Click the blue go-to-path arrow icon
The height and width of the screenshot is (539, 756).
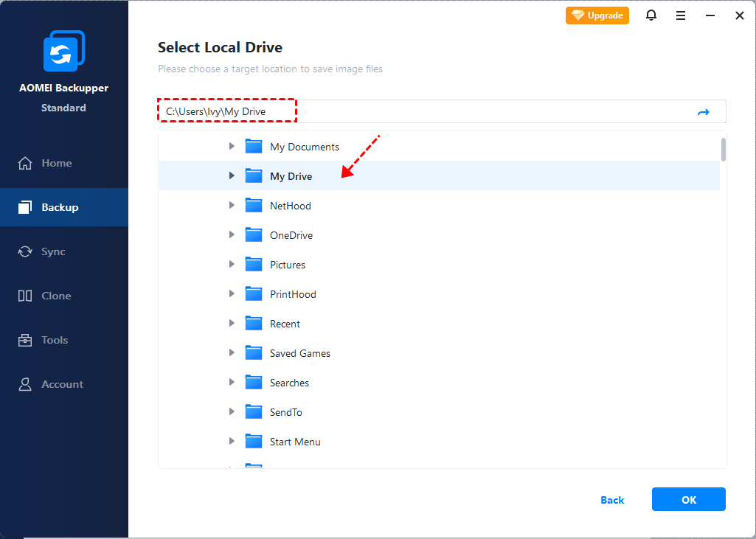[704, 112]
